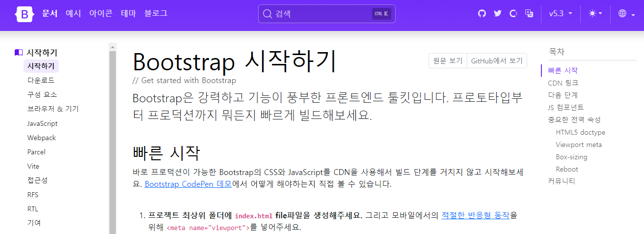Open the 예시 navbar item
Screen dimensions: 644x234
(x=74, y=13)
